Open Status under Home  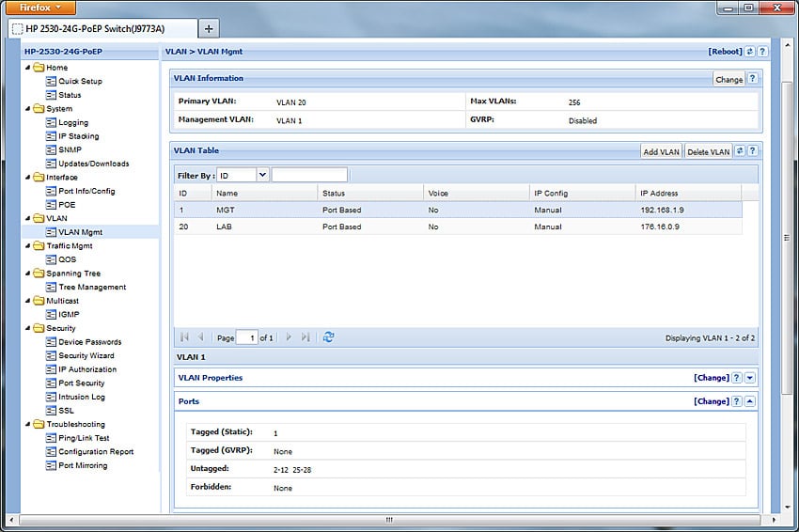[x=70, y=95]
